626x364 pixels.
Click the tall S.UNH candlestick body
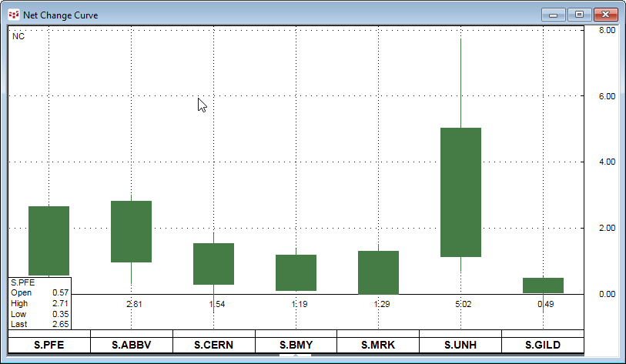[460, 192]
